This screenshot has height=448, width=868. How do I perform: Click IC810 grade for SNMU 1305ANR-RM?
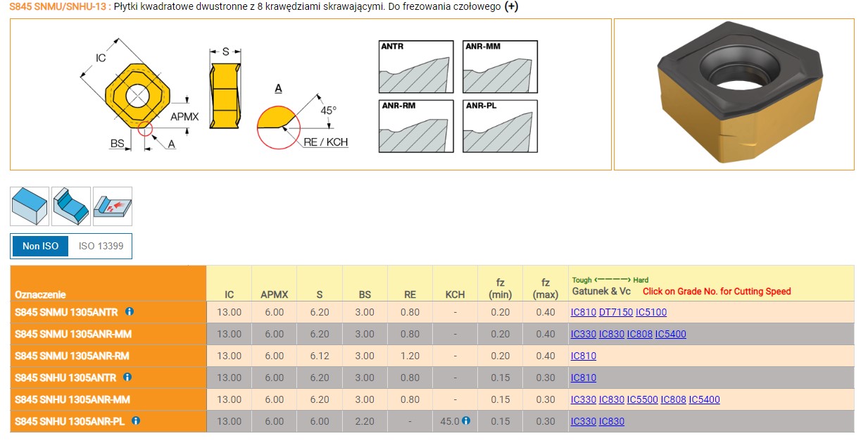pos(584,356)
